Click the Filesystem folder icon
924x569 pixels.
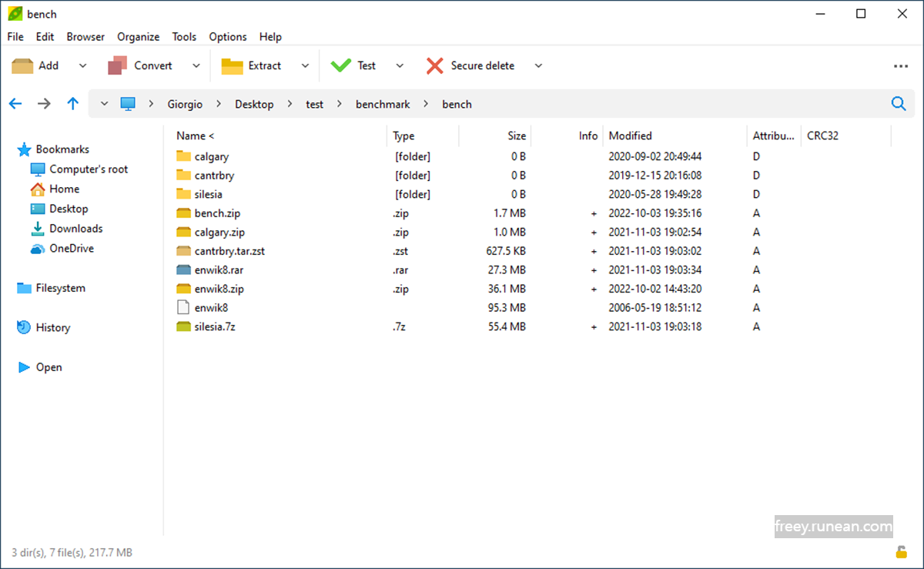click(x=24, y=288)
